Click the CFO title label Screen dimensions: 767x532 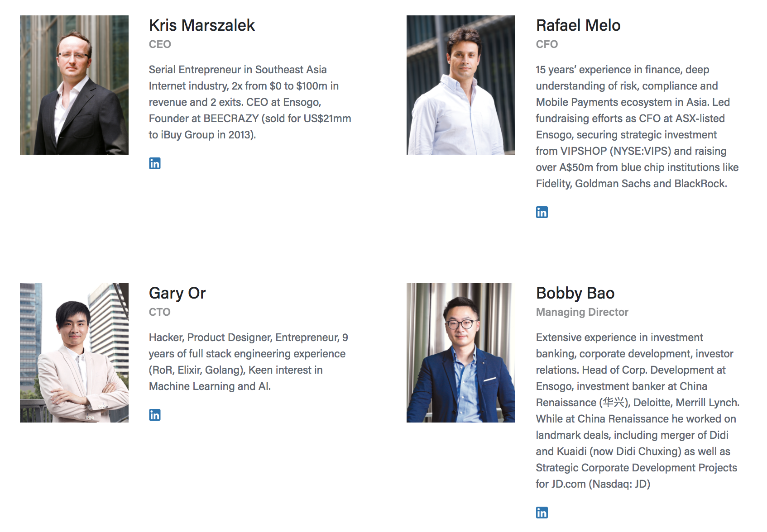(x=547, y=44)
